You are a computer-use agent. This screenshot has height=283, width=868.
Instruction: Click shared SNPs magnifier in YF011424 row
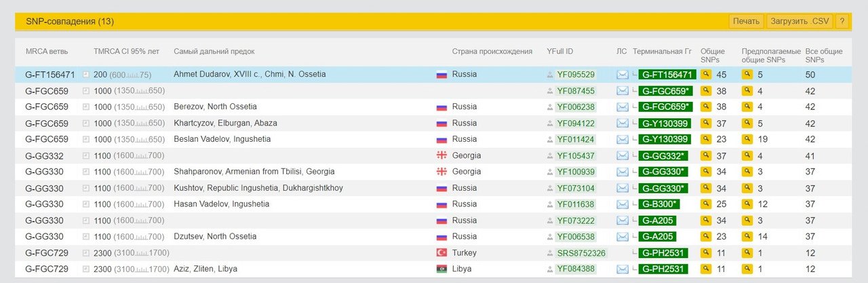pos(706,139)
